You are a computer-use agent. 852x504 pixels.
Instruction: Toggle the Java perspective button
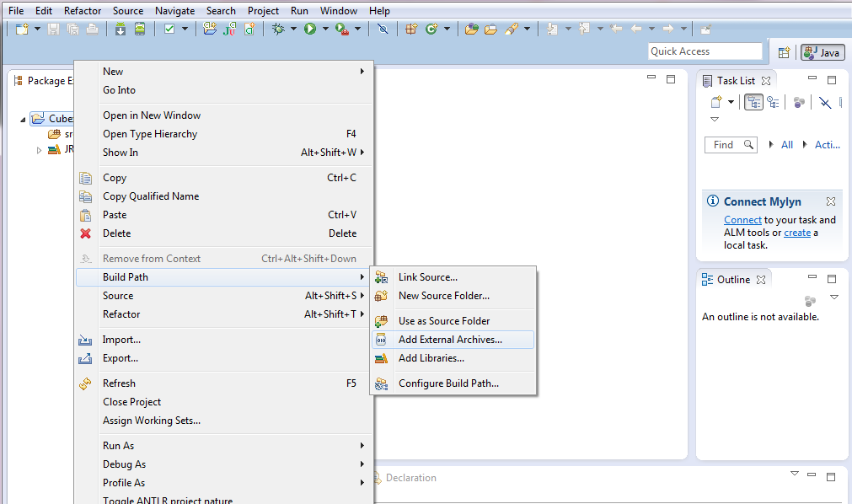[823, 52]
